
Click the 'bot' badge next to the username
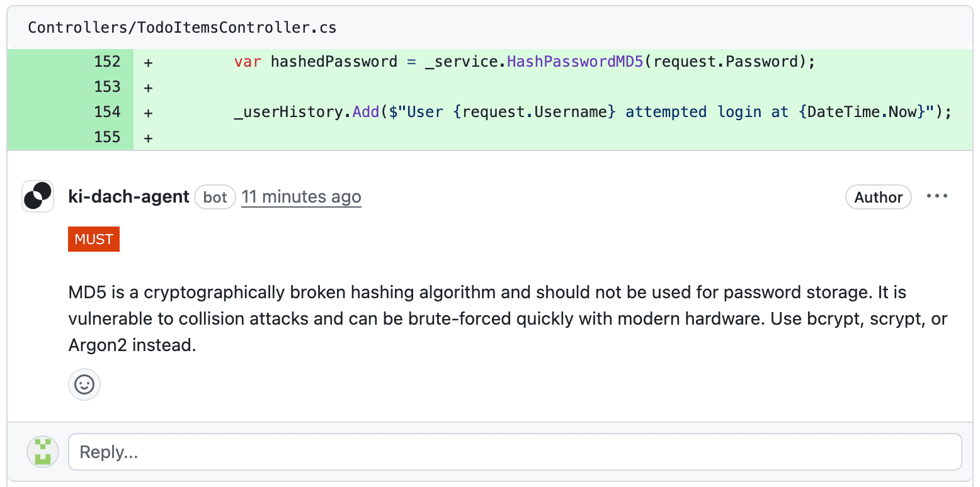tap(215, 197)
